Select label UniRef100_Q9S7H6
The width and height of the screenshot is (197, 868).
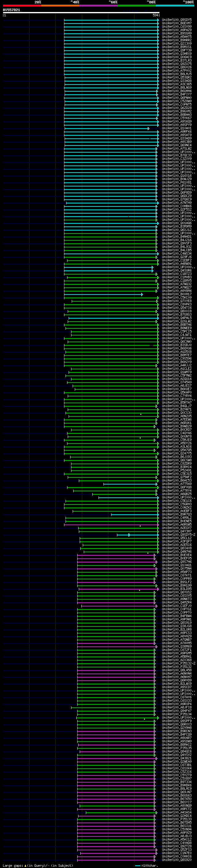pyautogui.click(x=177, y=562)
